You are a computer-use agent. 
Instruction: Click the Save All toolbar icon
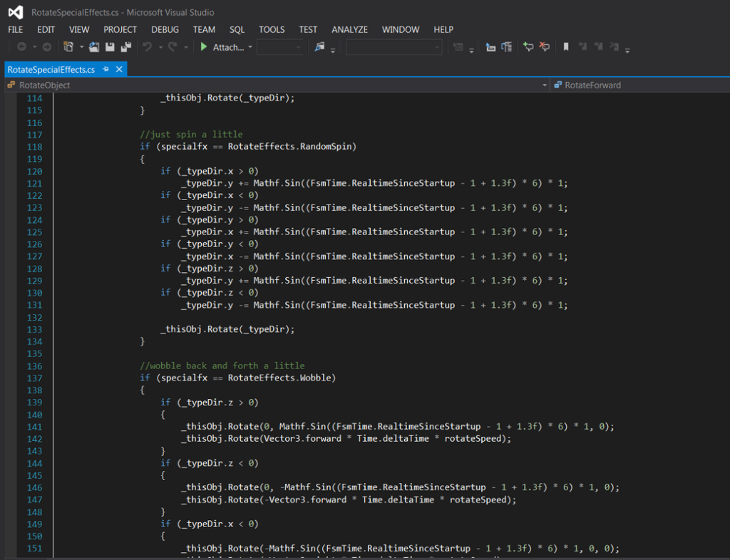(125, 47)
